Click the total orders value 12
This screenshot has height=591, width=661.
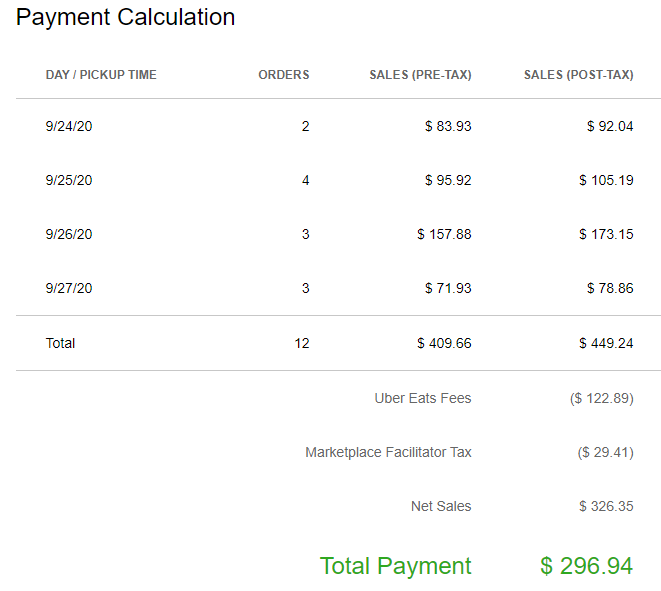pos(302,343)
